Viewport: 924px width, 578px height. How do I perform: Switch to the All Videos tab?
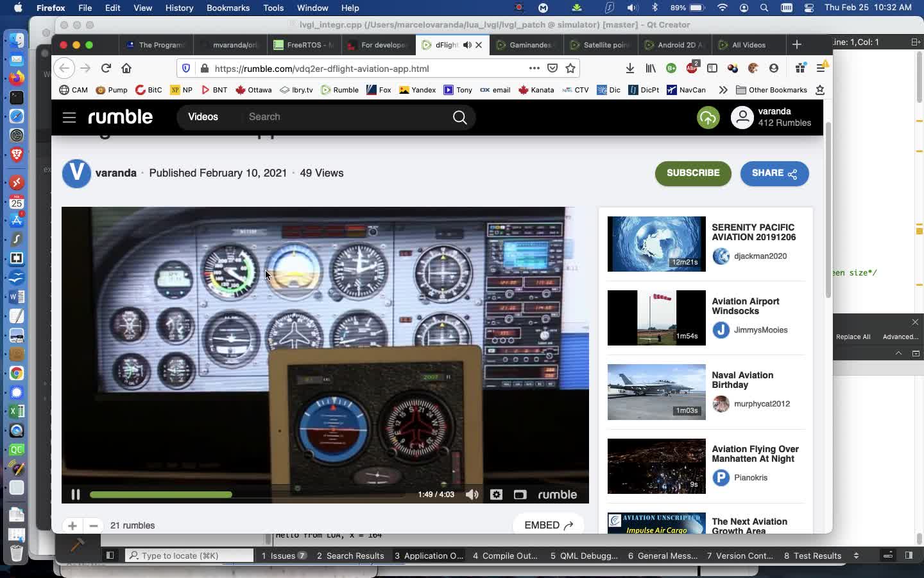(749, 45)
